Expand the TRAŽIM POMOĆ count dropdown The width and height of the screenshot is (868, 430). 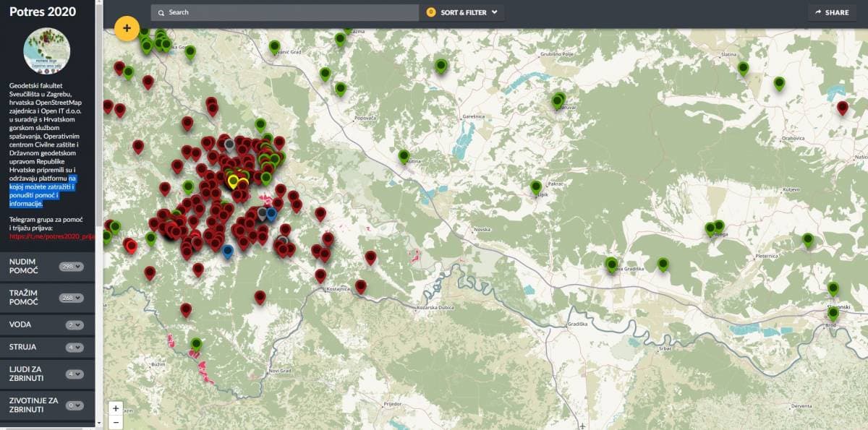coord(73,298)
